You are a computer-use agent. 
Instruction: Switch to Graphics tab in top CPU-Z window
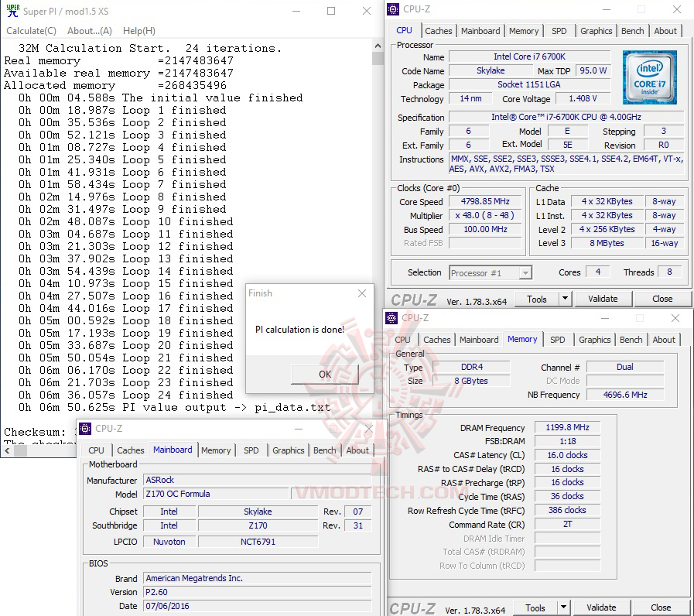tap(597, 31)
